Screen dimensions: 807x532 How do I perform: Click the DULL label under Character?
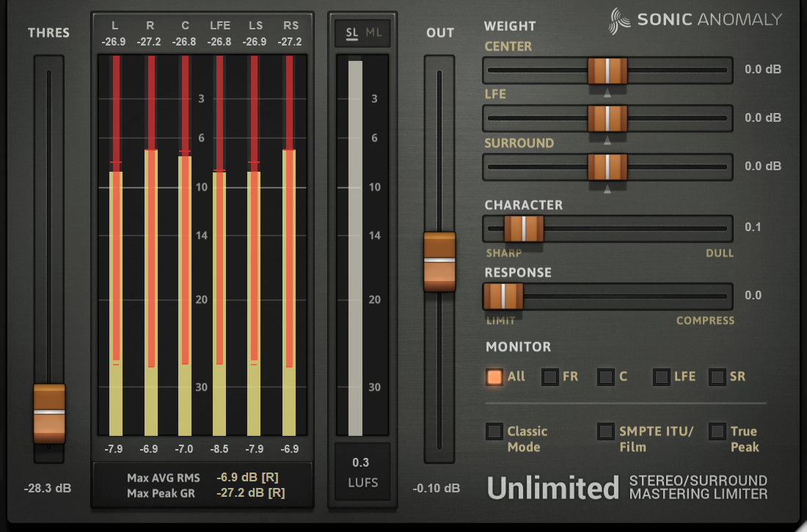[x=720, y=253]
